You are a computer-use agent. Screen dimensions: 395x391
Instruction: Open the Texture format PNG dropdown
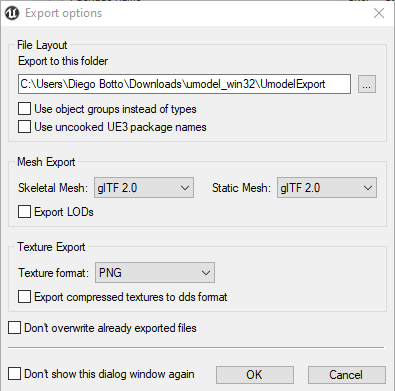click(x=155, y=273)
